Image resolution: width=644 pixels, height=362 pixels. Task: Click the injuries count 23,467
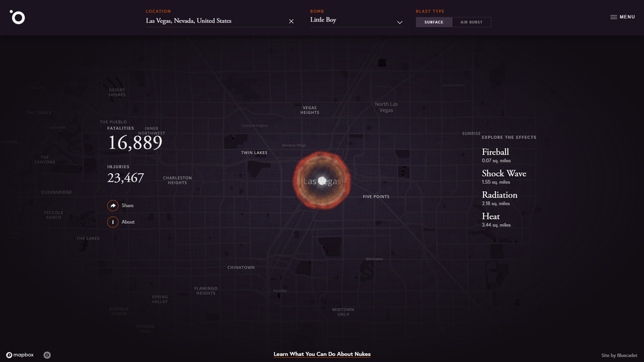coord(125,178)
